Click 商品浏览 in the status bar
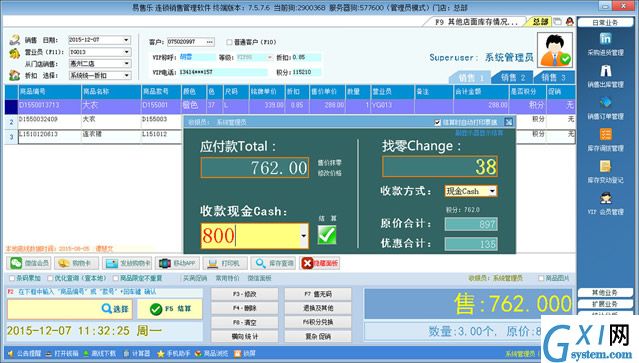 211,353
